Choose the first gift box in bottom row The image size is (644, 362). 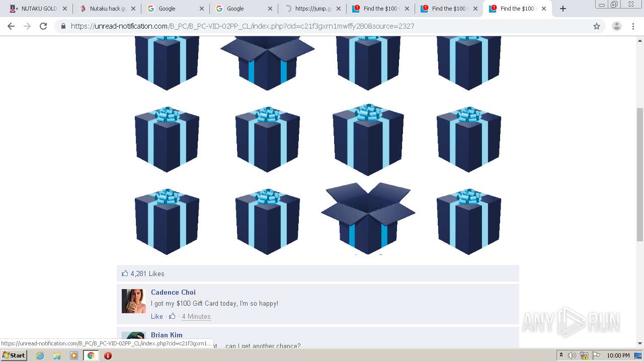[x=167, y=222]
